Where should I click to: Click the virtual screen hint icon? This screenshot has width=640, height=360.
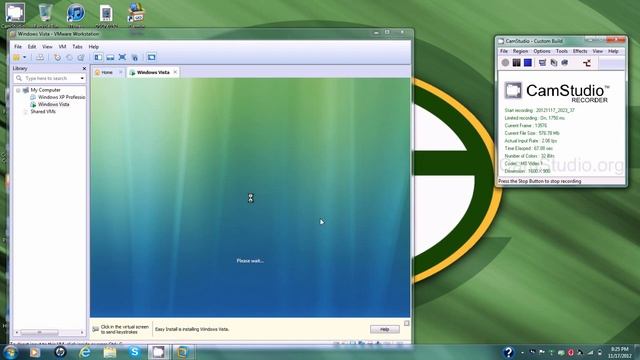96,329
